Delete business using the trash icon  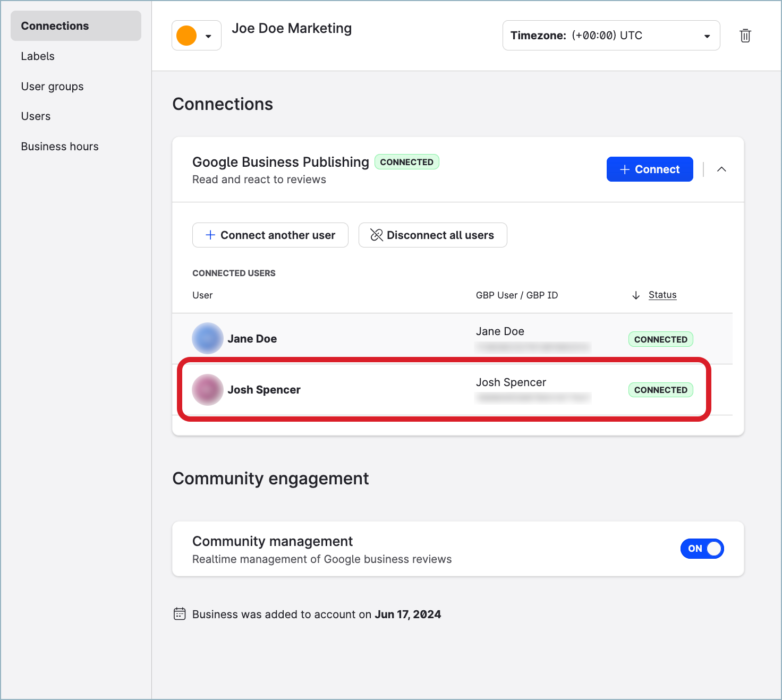pyautogui.click(x=745, y=36)
